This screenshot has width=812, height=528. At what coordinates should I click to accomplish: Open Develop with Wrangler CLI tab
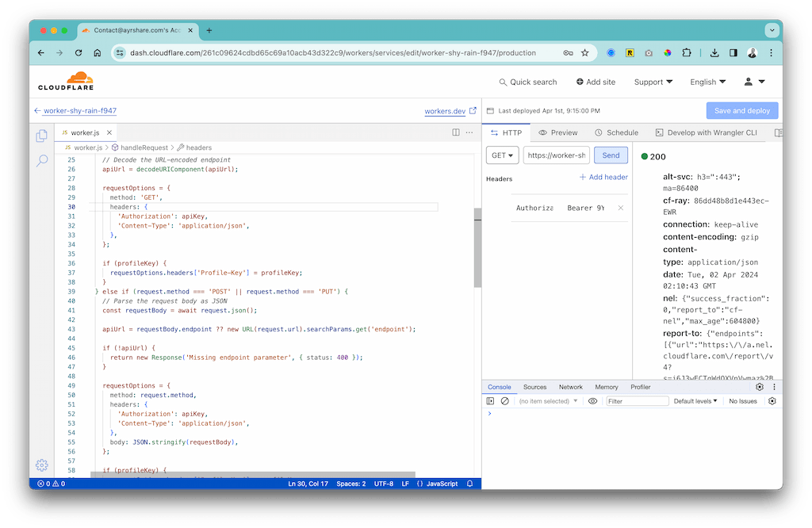pyautogui.click(x=707, y=132)
